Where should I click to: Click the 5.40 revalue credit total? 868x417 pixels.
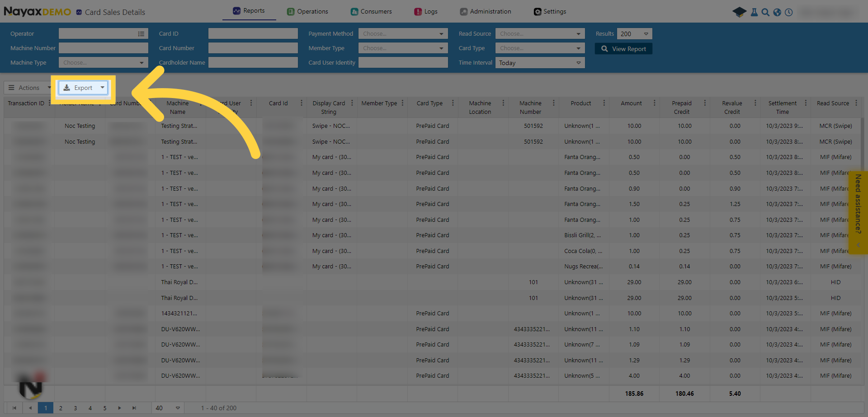click(735, 394)
